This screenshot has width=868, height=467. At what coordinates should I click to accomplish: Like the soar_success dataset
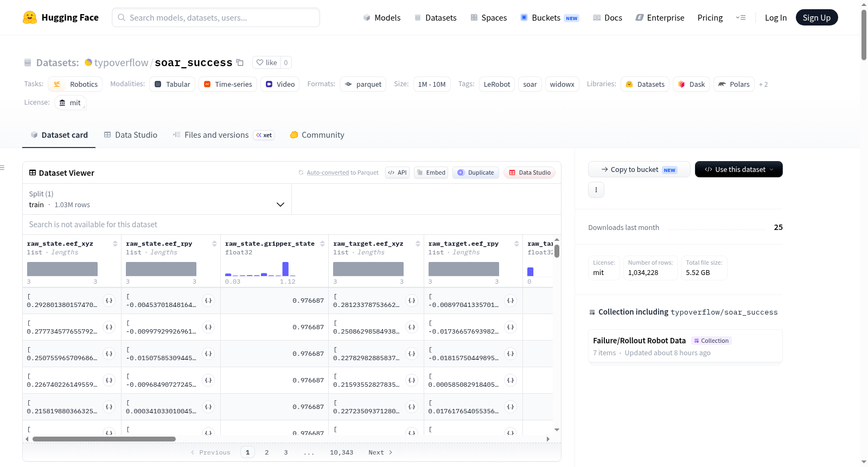266,62
